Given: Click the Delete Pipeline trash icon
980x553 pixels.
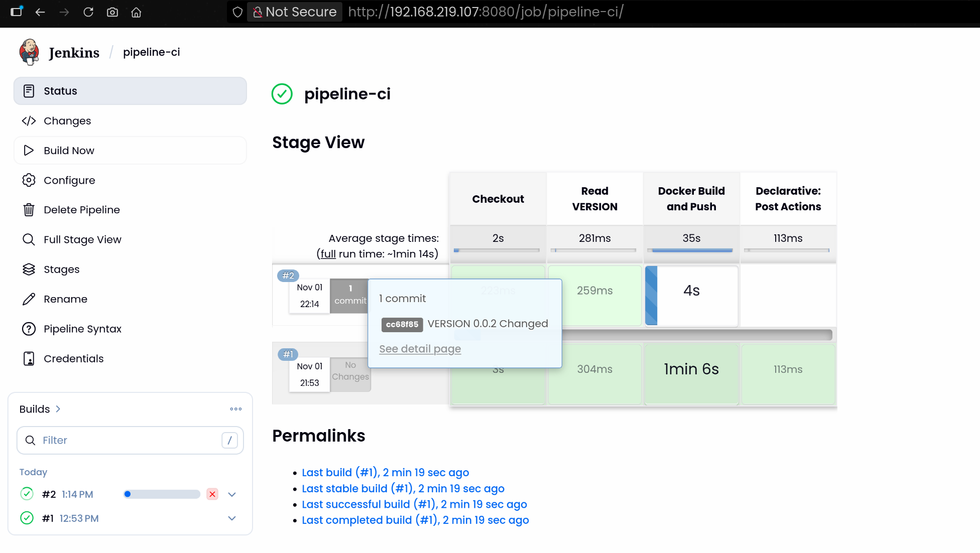Looking at the screenshot, I should pos(29,210).
